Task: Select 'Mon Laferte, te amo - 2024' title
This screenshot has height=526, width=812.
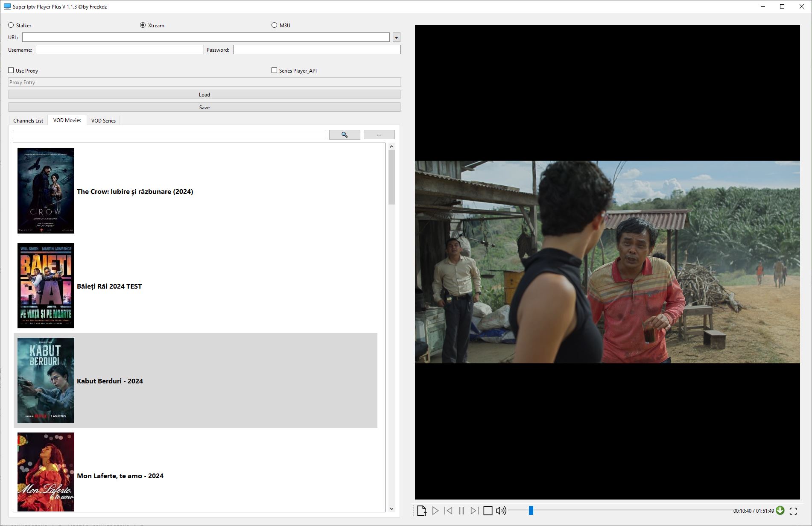Action: point(120,476)
